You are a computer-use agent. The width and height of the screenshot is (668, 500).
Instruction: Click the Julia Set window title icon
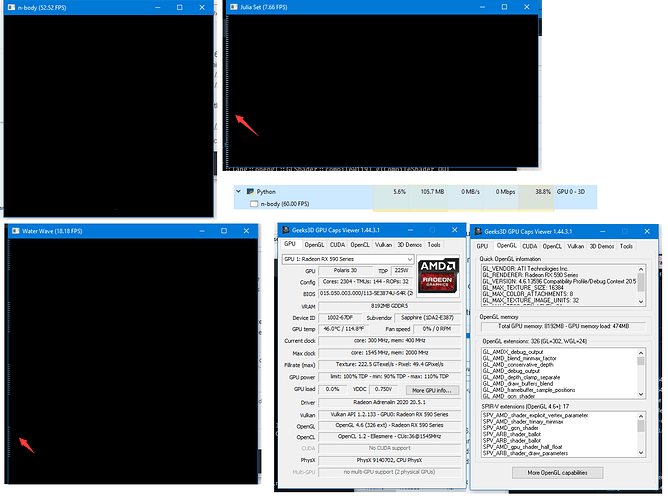[233, 7]
